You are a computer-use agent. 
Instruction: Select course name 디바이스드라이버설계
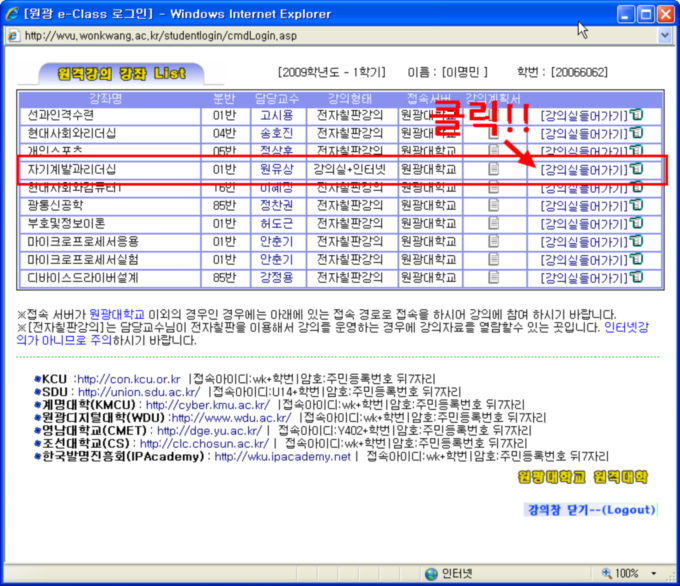tap(83, 278)
